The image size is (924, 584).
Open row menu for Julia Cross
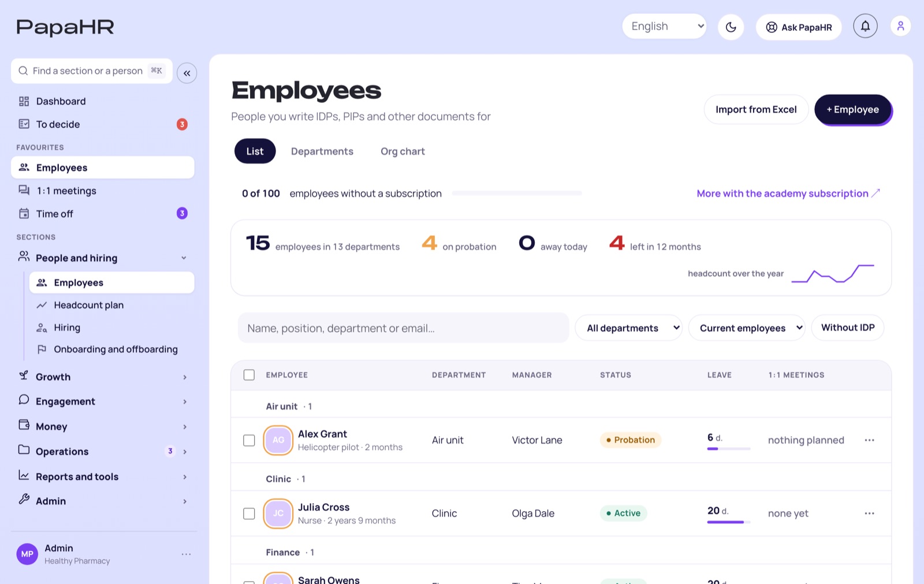tap(869, 514)
